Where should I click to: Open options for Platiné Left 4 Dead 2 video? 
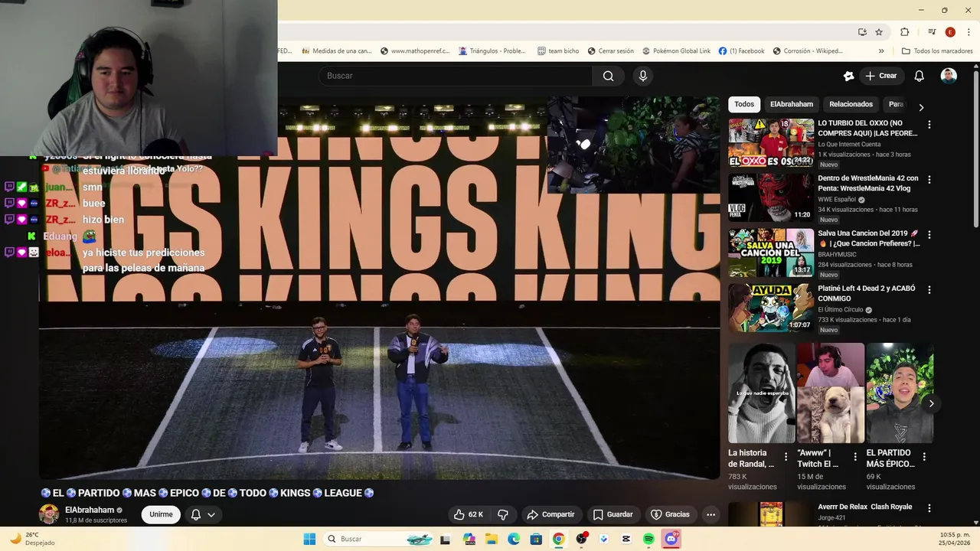tap(929, 289)
